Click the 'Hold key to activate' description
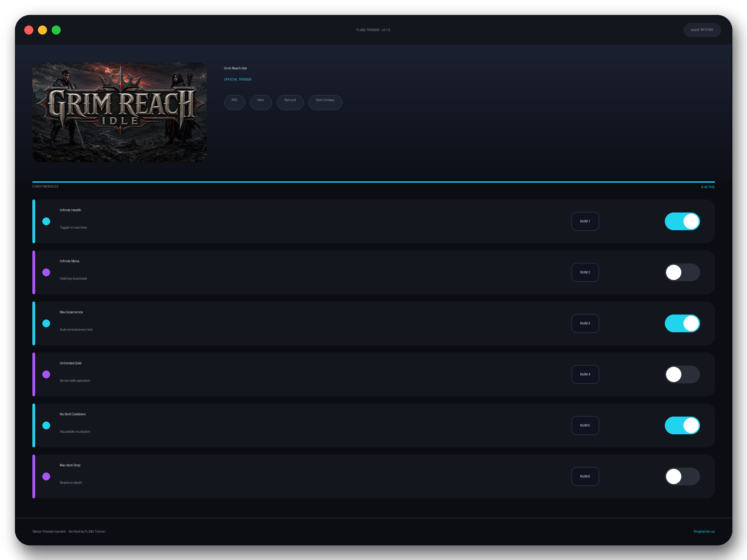The height and width of the screenshot is (560, 747). [73, 278]
